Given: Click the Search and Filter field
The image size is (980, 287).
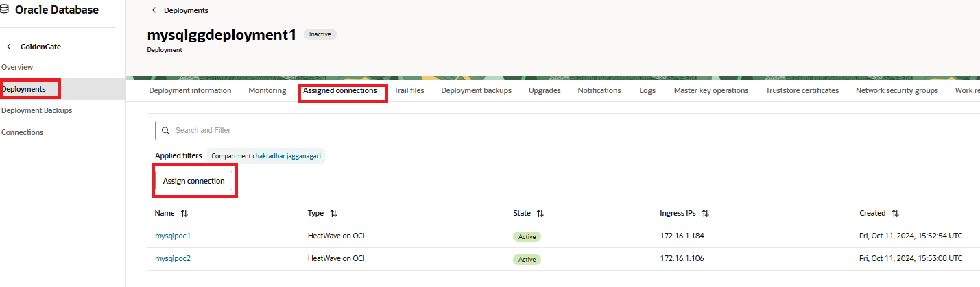Looking at the screenshot, I should pyautogui.click(x=567, y=130).
